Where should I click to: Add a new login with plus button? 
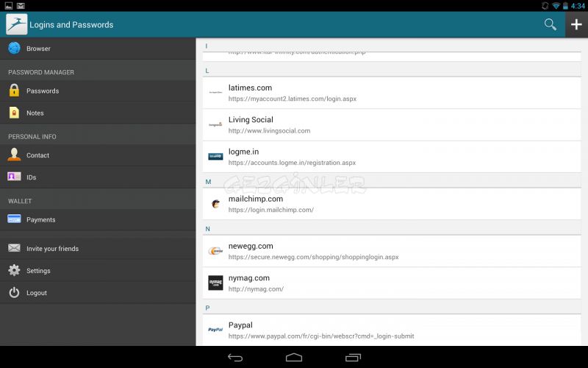click(x=576, y=24)
